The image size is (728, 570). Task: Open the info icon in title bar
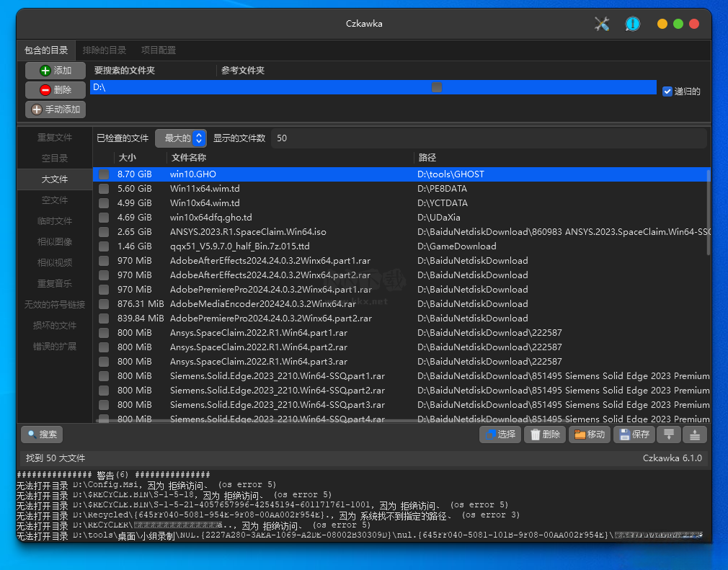632,24
